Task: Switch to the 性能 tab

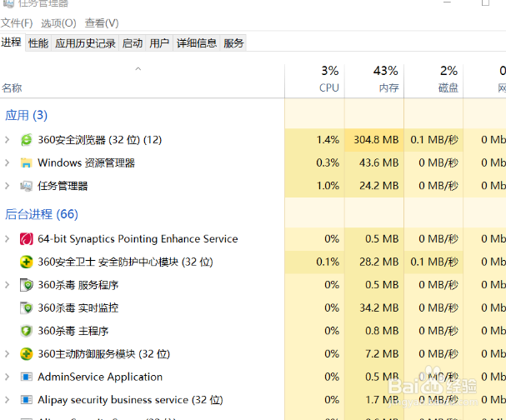Action: (x=38, y=42)
